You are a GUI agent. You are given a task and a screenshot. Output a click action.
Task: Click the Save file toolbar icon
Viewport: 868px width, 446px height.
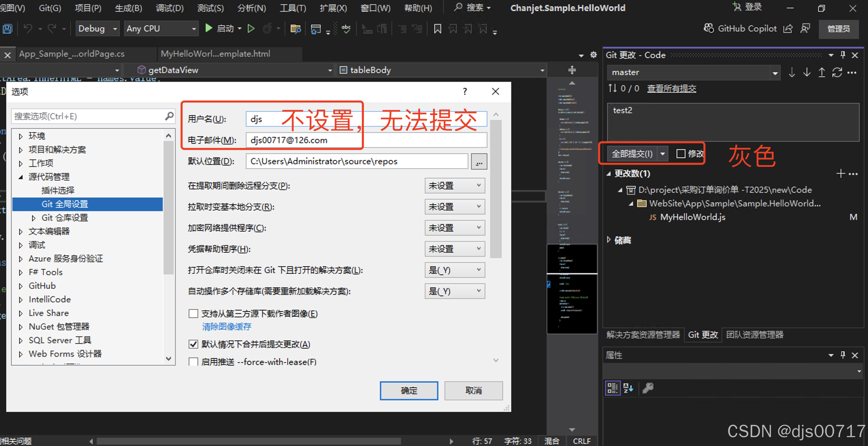7,29
